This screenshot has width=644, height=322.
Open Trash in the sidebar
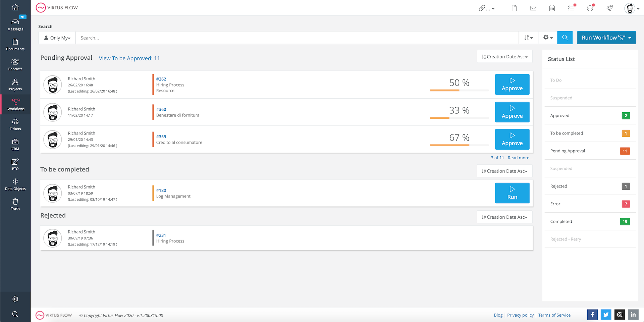coord(15,204)
